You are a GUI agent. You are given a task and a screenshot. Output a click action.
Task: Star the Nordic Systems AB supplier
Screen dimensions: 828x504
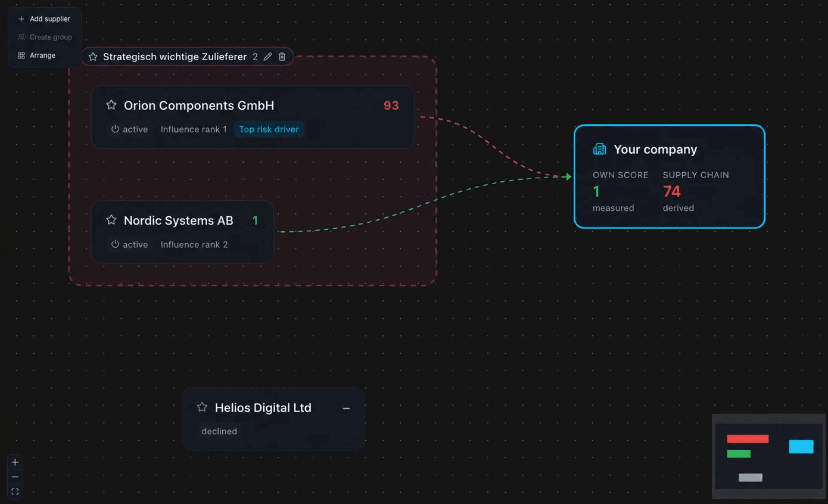[x=111, y=220]
